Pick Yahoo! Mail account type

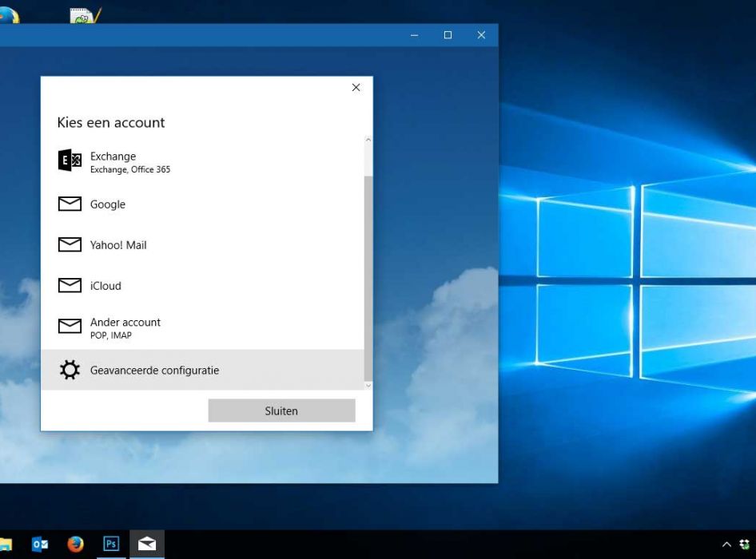pyautogui.click(x=202, y=245)
